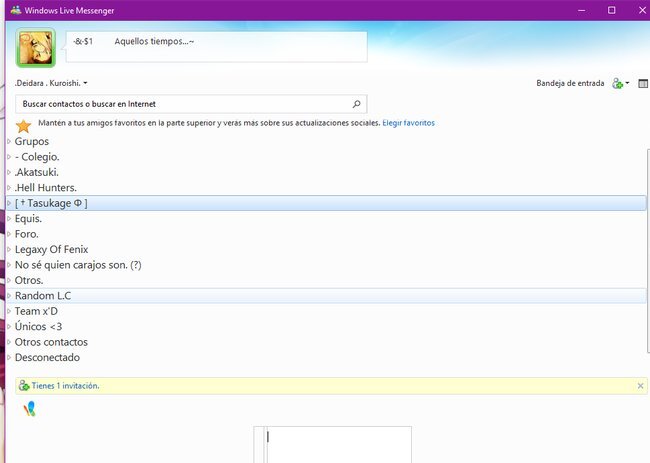The image size is (650, 463).
Task: Expand the '.Akatsuki.' group arrow
Action: click(9, 172)
